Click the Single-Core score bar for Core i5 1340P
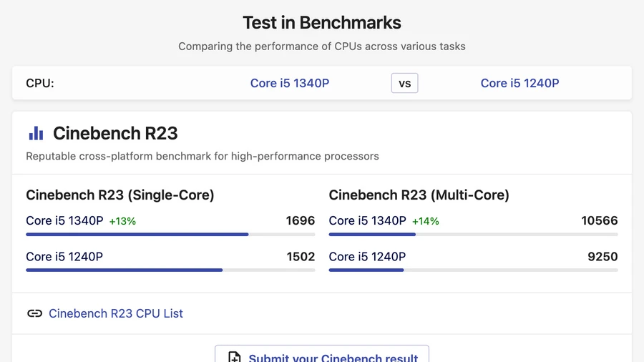 click(x=170, y=235)
